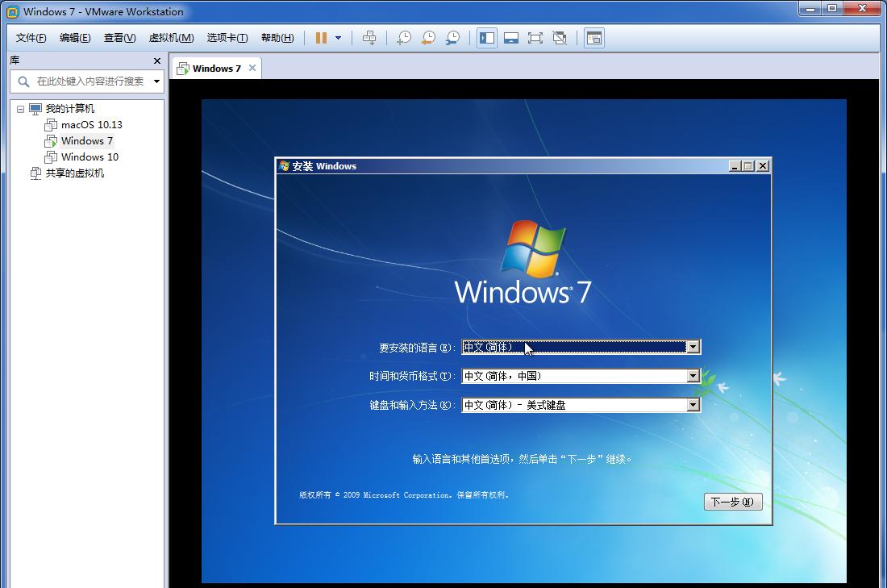Click the copyright text 版权所有 2009 Microsoft
The width and height of the screenshot is (887, 588).
[x=404, y=495]
